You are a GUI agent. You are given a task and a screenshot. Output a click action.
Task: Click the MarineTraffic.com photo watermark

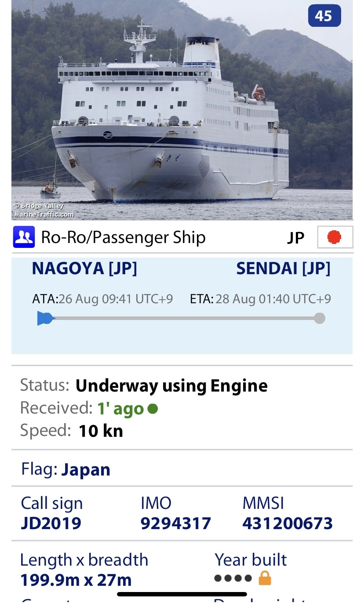[44, 214]
